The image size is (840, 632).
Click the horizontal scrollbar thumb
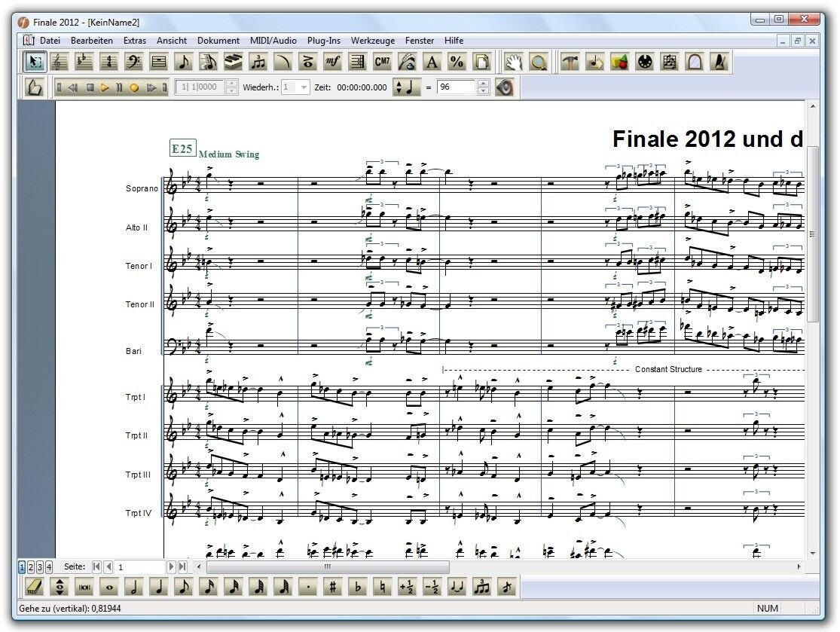point(328,566)
